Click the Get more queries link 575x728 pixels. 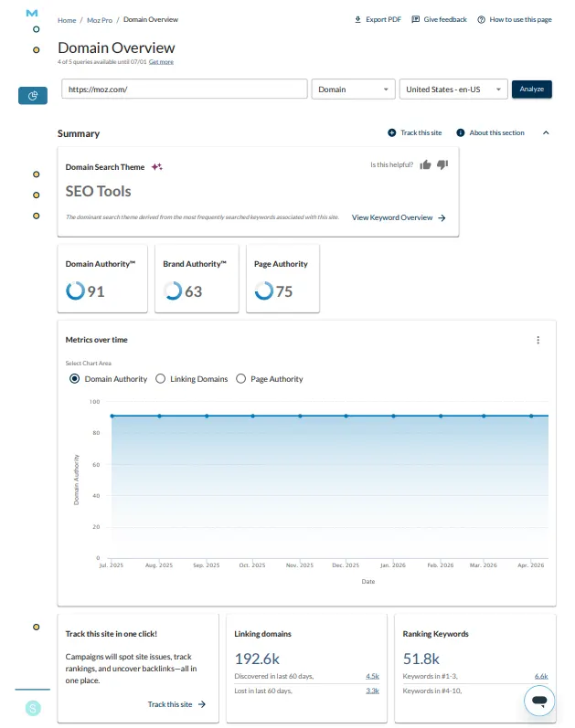click(161, 62)
